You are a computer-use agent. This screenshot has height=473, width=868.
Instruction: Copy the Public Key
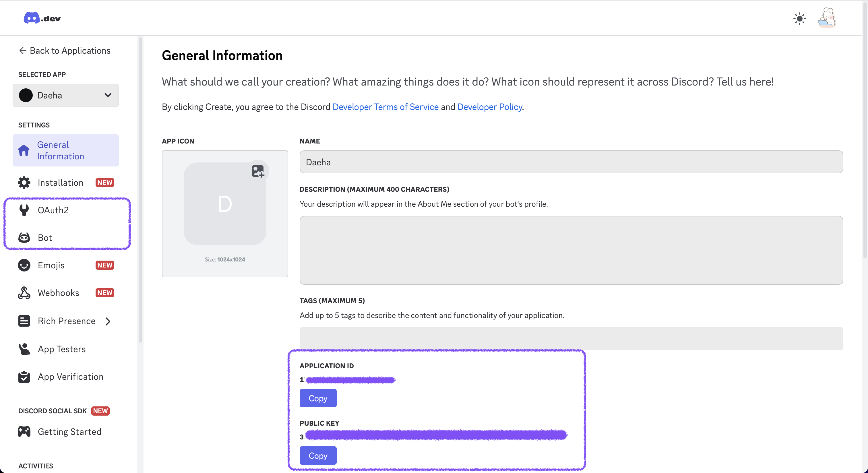coord(318,455)
